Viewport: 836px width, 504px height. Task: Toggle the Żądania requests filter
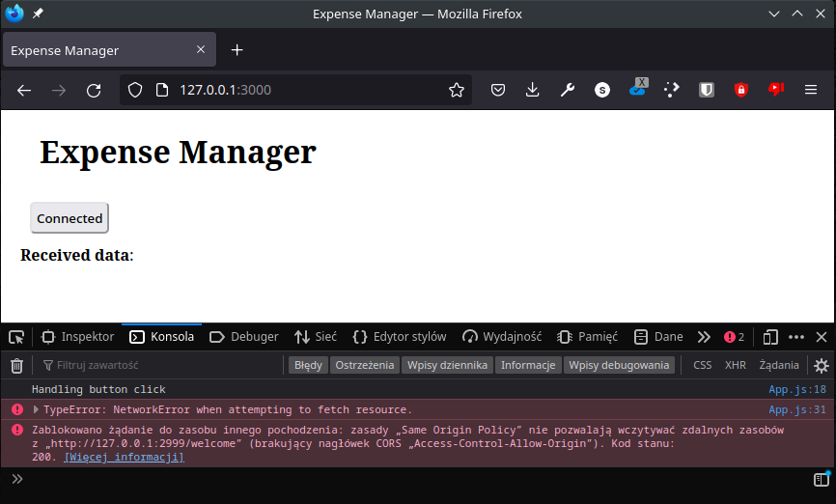coord(779,365)
